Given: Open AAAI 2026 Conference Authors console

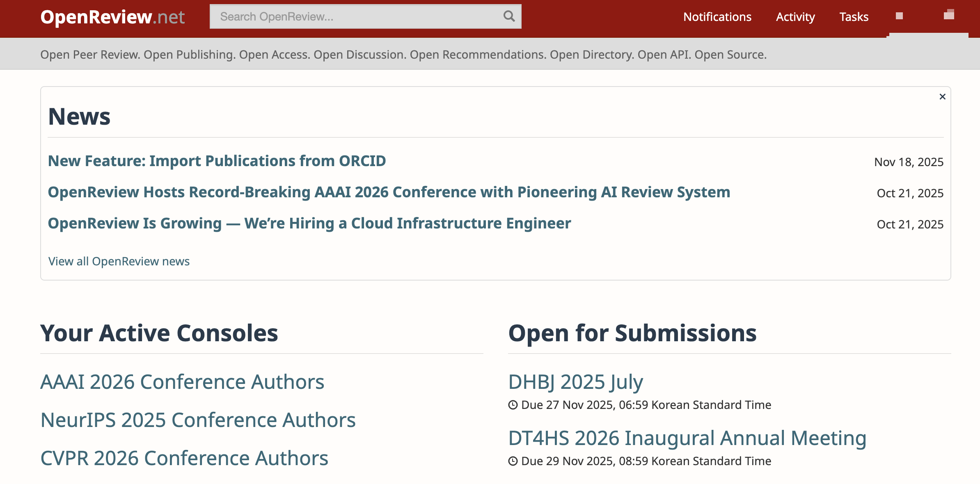Looking at the screenshot, I should 182,382.
